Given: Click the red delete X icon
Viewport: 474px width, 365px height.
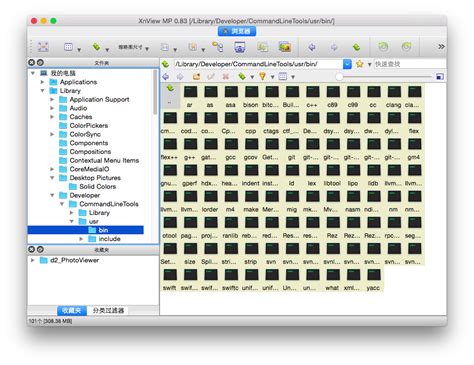Looking at the screenshot, I should (226, 77).
